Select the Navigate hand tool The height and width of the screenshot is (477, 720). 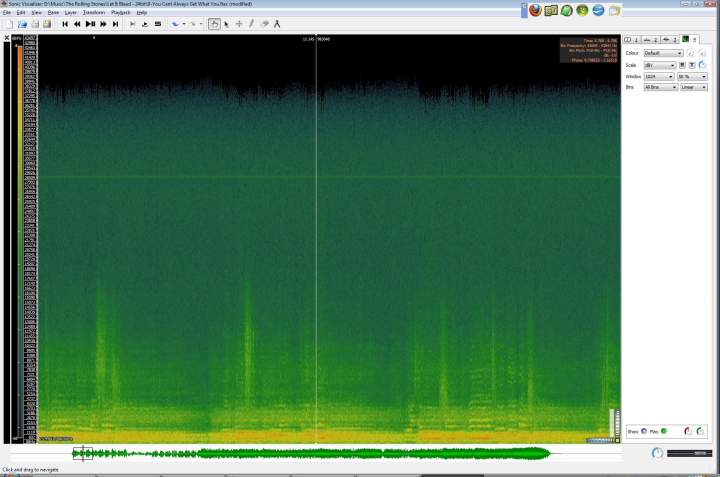(x=214, y=24)
